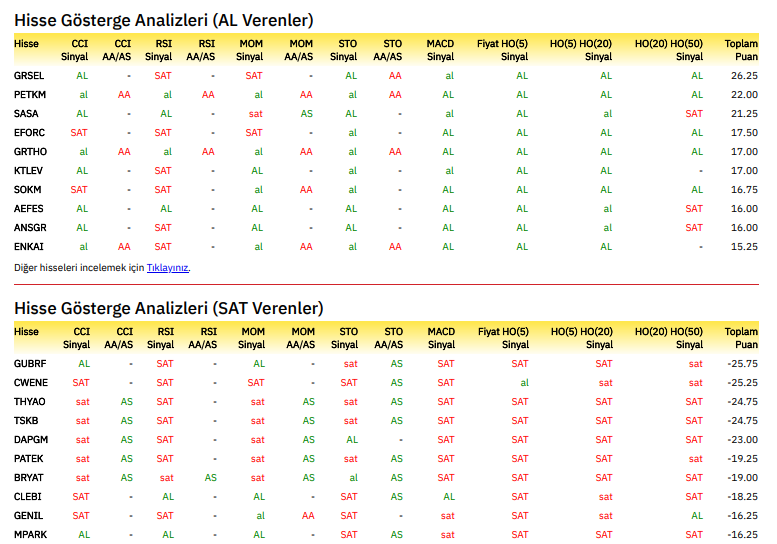
Task: Select TSKB stock row name
Action: pyautogui.click(x=26, y=421)
